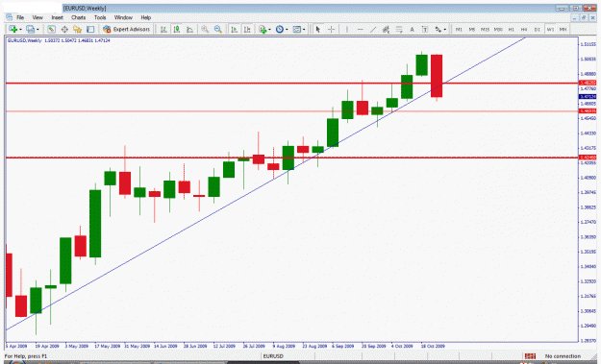Open the chart templates icon
601x364 pixels.
[x=297, y=29]
